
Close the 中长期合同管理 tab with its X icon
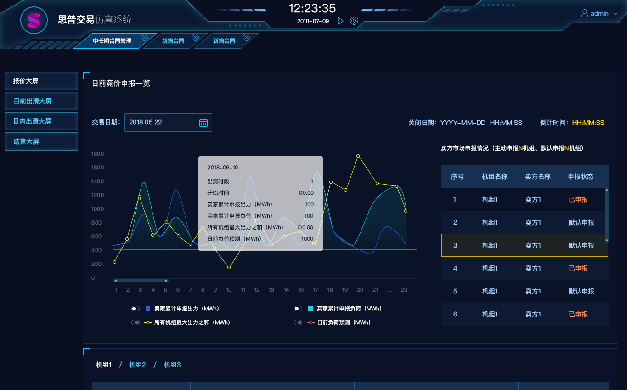[x=145, y=38]
